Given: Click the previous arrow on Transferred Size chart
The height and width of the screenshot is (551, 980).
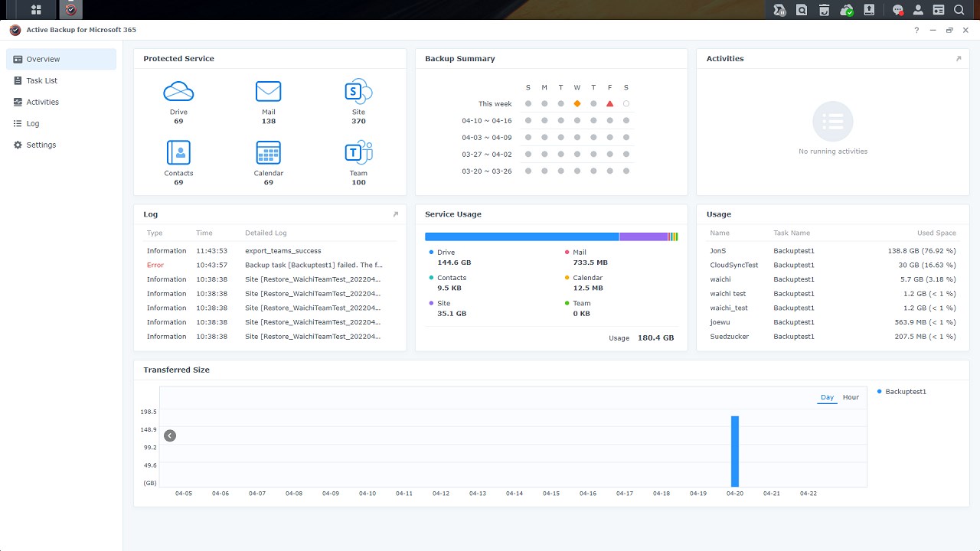Looking at the screenshot, I should [170, 435].
